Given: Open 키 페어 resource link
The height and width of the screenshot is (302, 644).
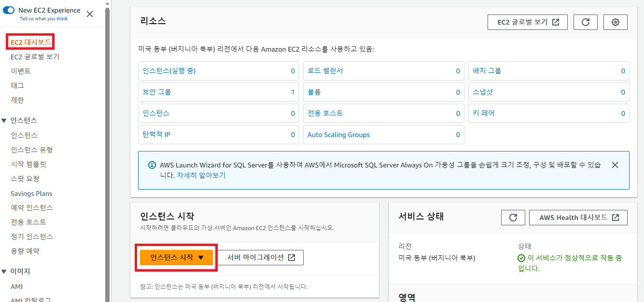Looking at the screenshot, I should (x=484, y=113).
